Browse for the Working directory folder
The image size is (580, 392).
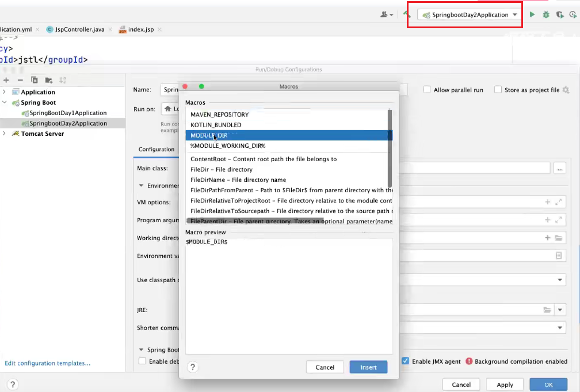[x=559, y=238]
